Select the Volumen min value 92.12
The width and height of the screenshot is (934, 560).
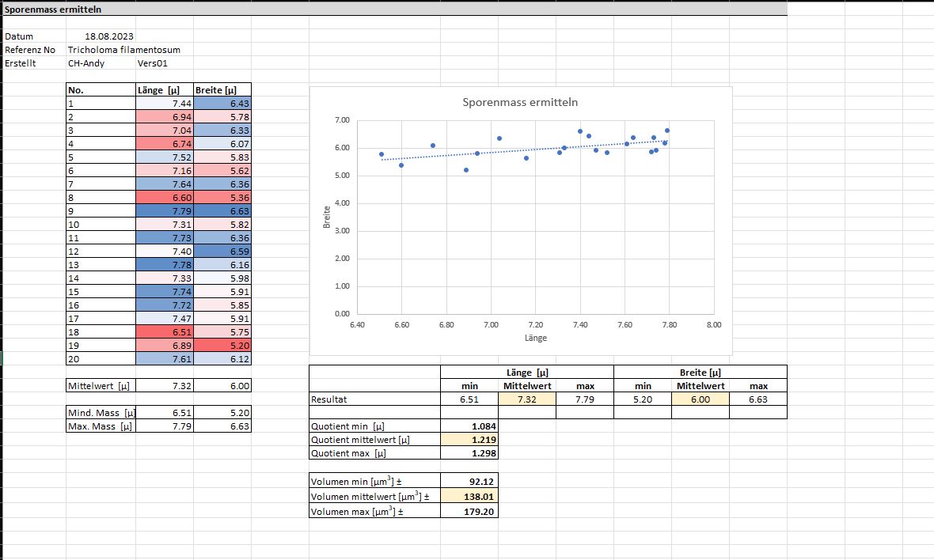pyautogui.click(x=469, y=481)
